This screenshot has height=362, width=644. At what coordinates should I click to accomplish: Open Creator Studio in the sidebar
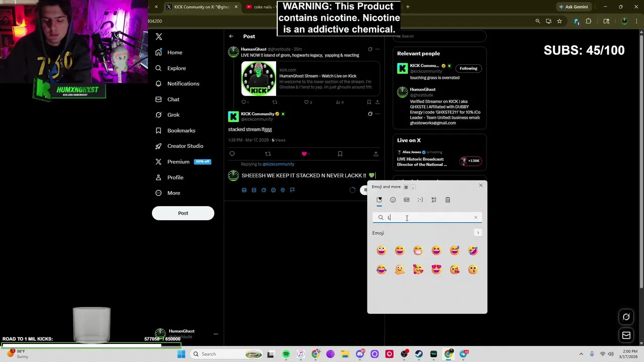[179, 146]
